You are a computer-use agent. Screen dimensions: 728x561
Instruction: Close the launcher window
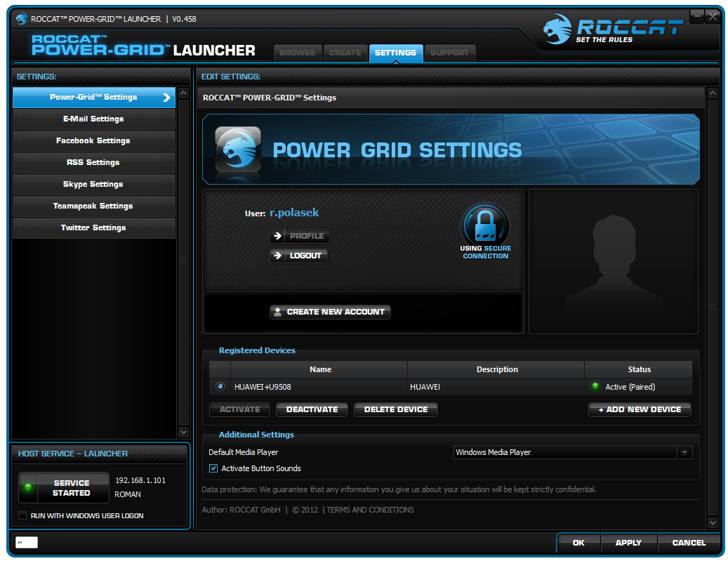click(712, 17)
